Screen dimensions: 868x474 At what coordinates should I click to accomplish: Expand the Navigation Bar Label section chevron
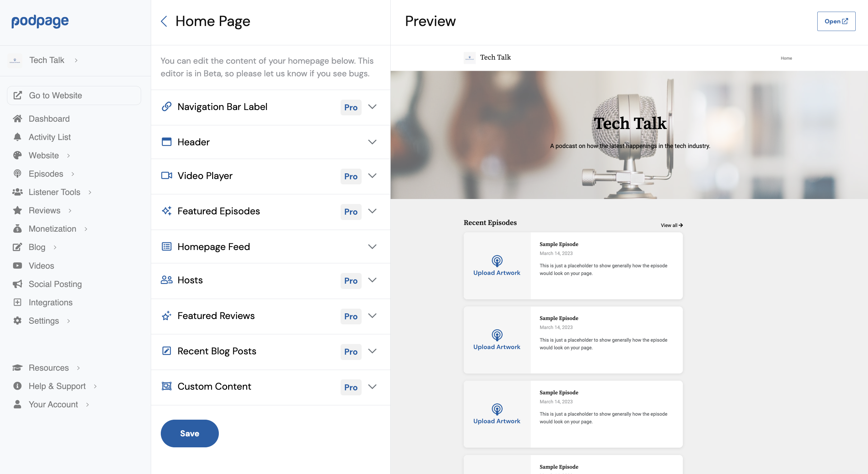[372, 107]
